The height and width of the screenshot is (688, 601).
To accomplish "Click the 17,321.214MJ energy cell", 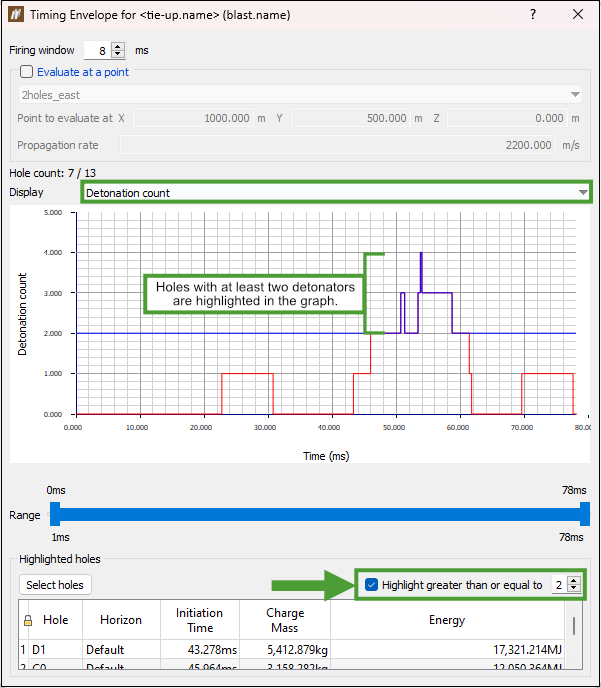I will (447, 649).
